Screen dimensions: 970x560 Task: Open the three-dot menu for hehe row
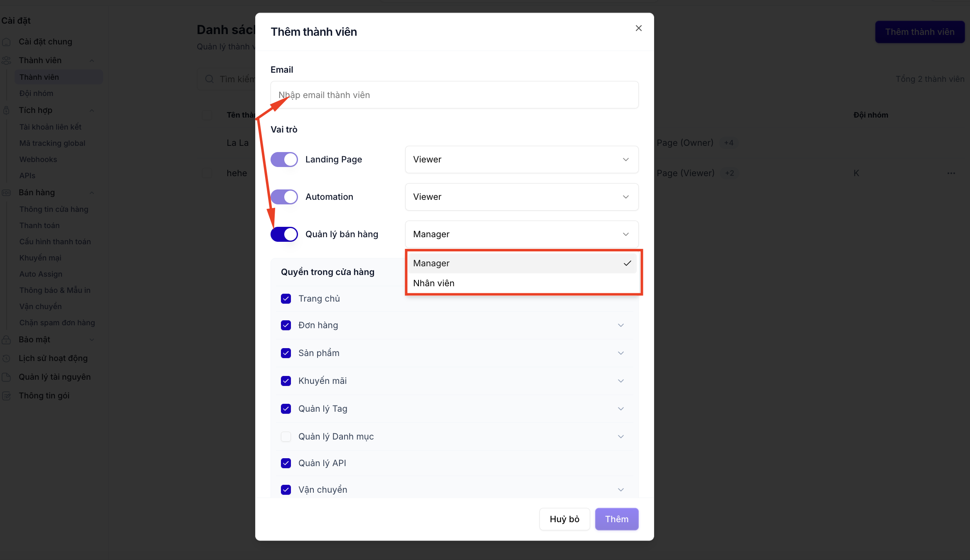point(951,173)
